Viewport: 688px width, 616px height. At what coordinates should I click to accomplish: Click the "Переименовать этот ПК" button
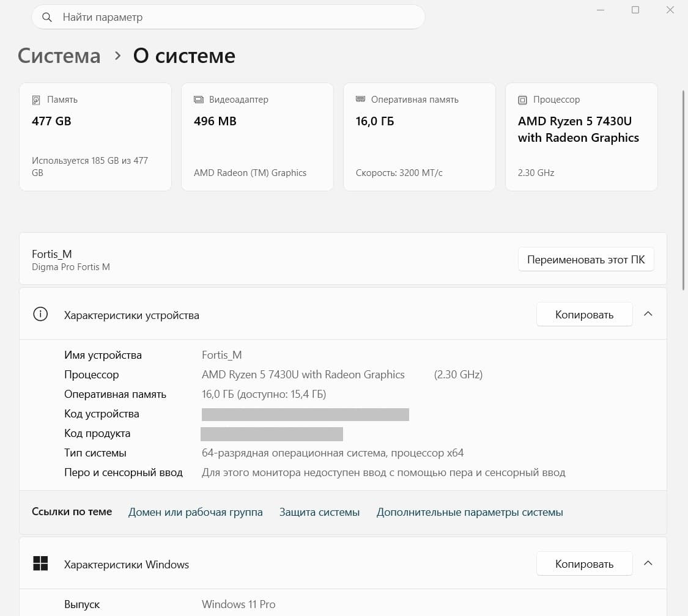586,260
